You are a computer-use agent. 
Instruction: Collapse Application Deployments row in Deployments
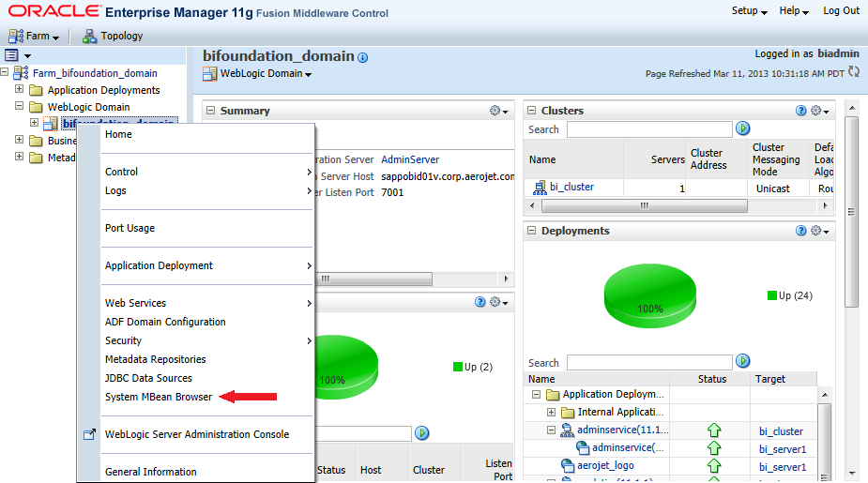[536, 395]
